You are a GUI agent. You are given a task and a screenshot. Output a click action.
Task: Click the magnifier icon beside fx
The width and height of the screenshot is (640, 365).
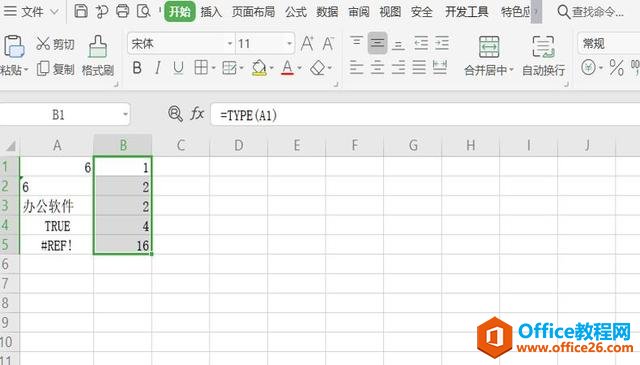175,114
